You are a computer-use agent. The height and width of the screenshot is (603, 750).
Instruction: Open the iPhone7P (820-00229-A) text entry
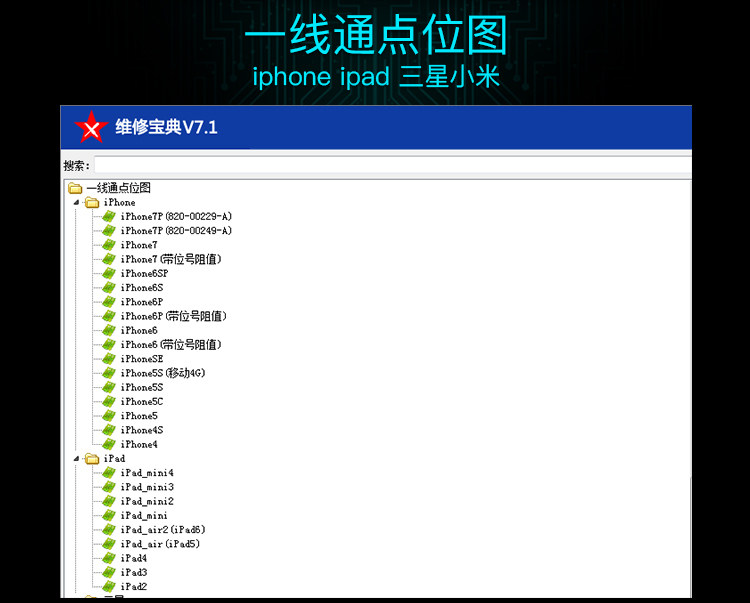click(176, 217)
